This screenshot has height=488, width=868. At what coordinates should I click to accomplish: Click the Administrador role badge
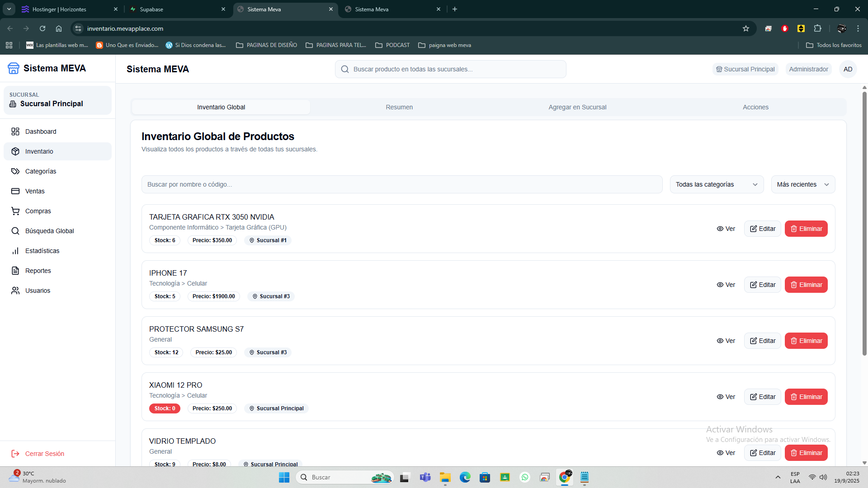click(x=808, y=69)
